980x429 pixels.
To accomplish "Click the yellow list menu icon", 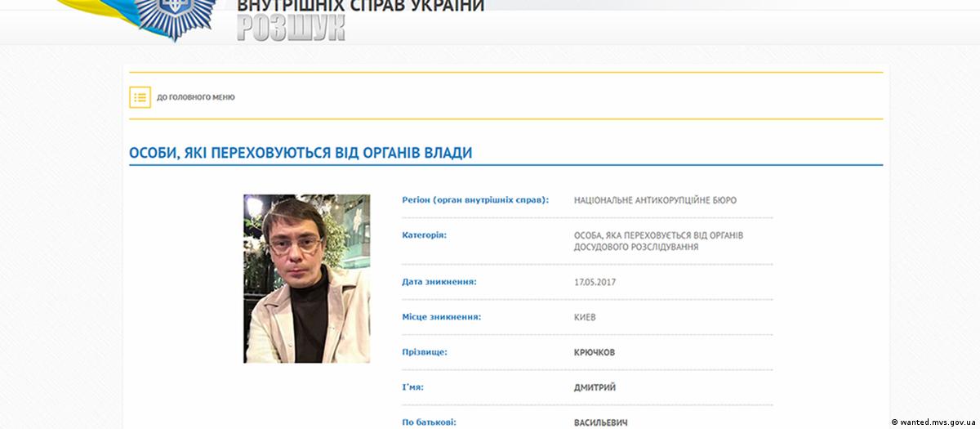I will click(140, 97).
